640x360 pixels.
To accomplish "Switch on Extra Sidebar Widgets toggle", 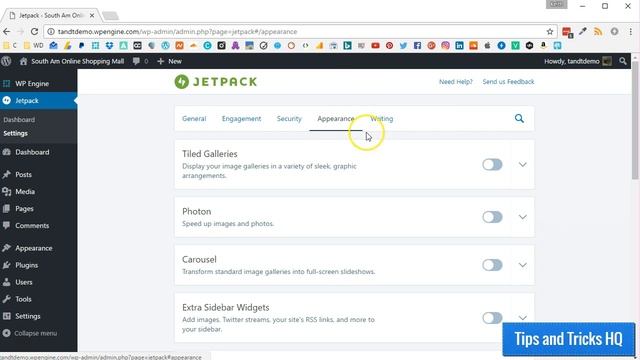I will click(492, 318).
